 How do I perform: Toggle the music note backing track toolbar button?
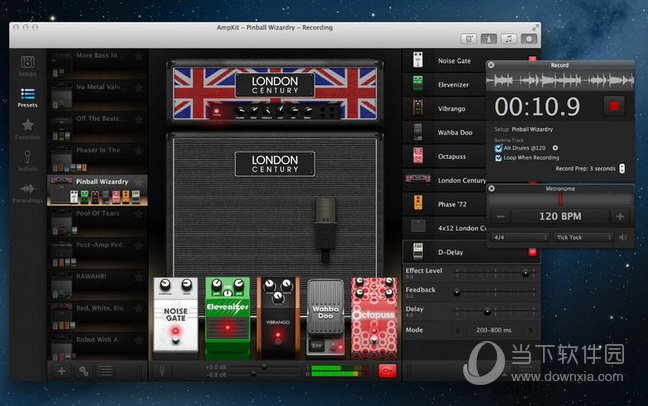point(509,39)
